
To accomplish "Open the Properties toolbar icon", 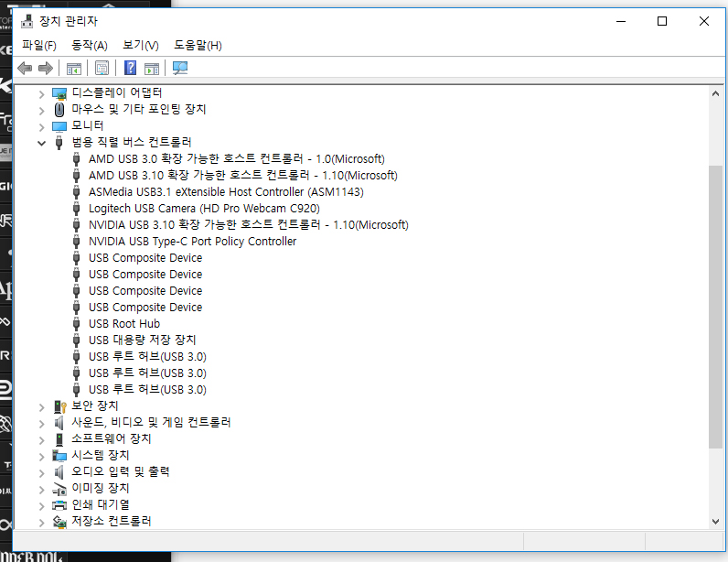I will [102, 69].
